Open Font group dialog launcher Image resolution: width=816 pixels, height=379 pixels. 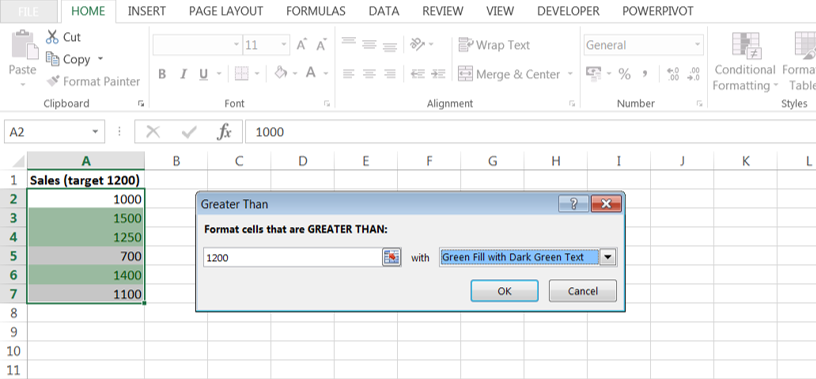tap(327, 104)
